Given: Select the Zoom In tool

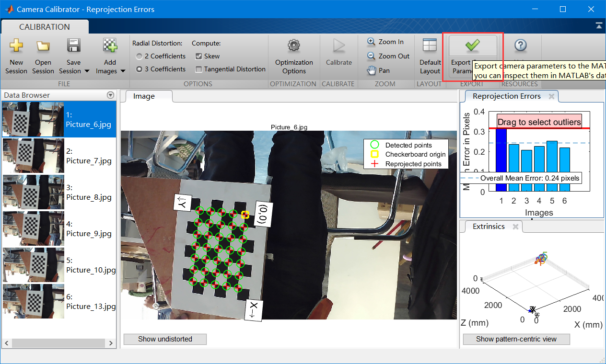Looking at the screenshot, I should 386,42.
